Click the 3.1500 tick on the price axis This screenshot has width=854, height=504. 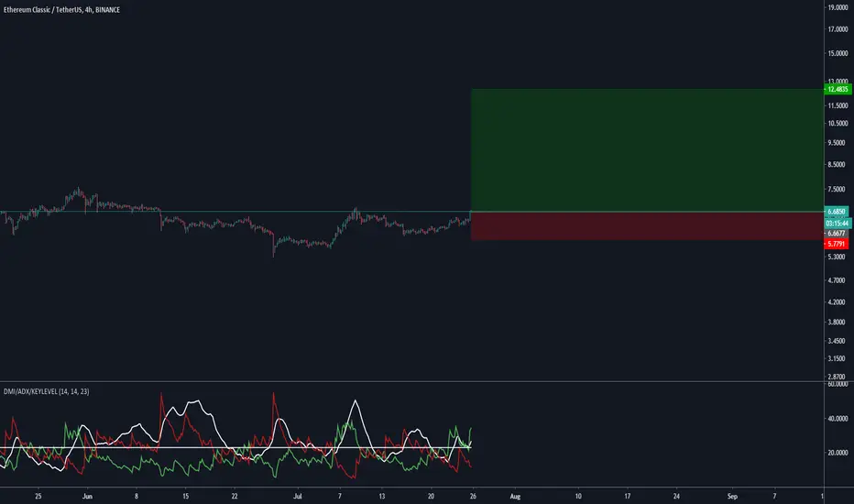coord(836,358)
